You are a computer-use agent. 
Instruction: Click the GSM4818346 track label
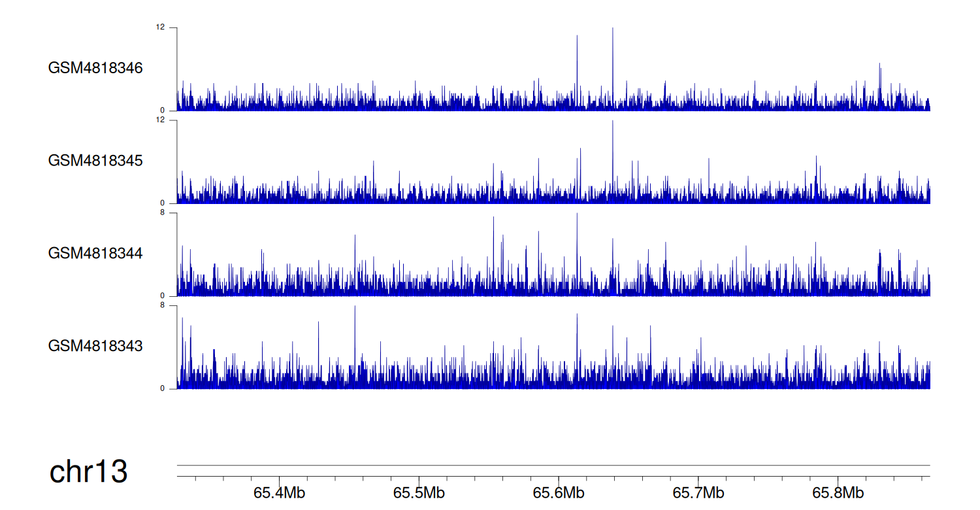(95, 68)
